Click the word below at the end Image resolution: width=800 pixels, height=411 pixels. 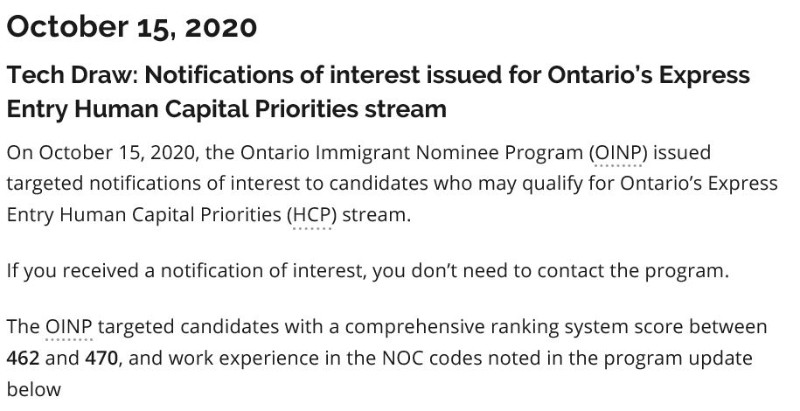34,389
